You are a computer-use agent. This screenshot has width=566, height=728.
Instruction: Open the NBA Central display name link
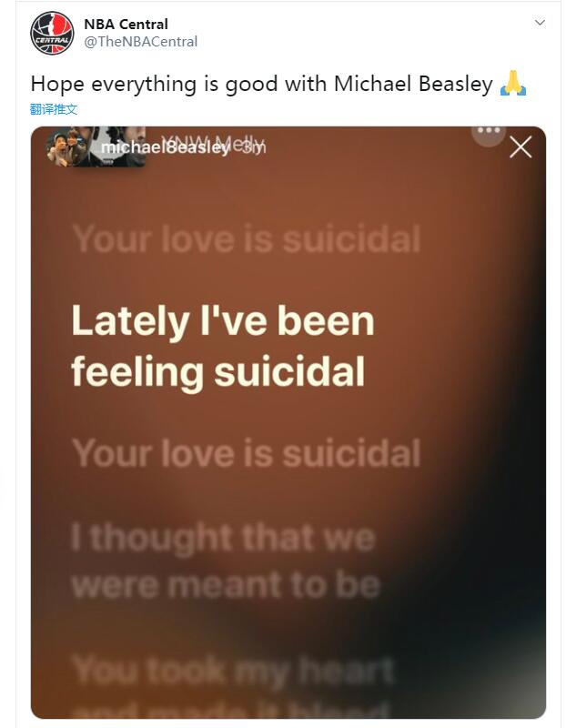[126, 25]
